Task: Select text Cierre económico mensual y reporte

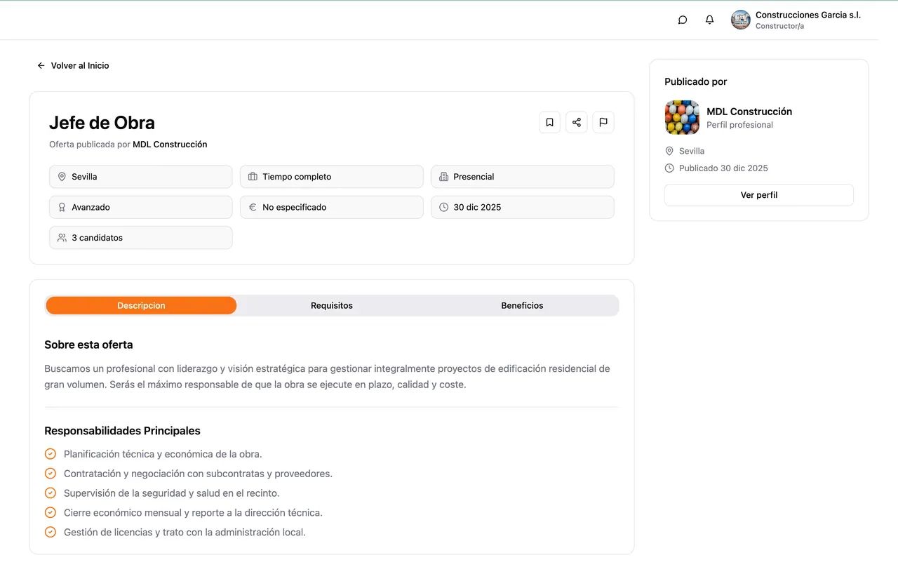Action: point(193,513)
